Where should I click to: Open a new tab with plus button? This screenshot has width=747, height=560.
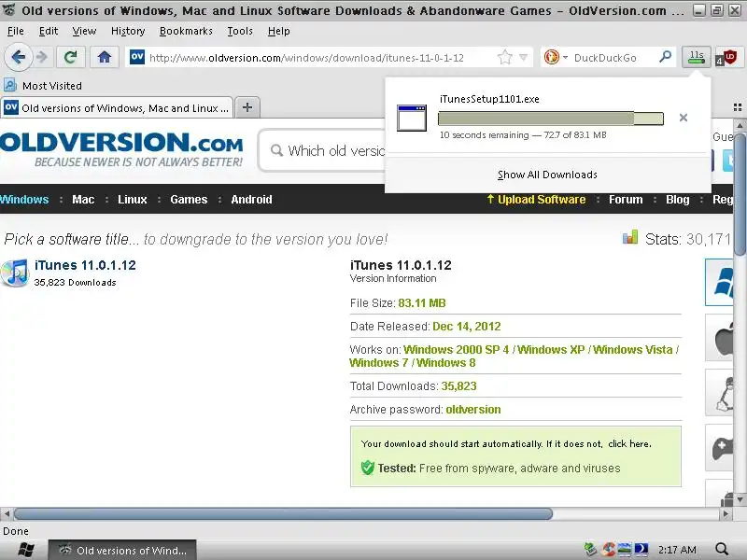click(247, 107)
